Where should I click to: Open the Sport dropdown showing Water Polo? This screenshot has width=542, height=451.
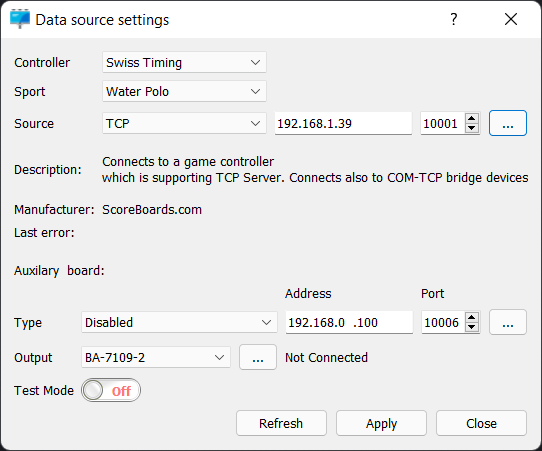click(184, 92)
